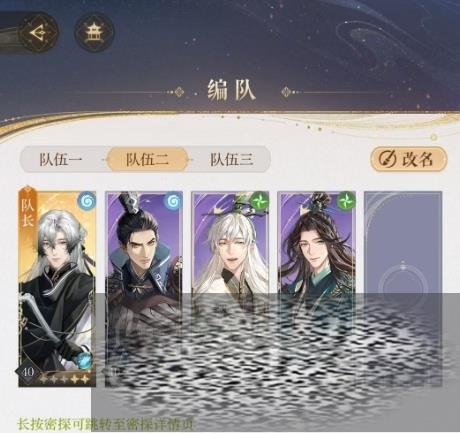Open the home pavilion icon
The width and height of the screenshot is (460, 433).
tap(94, 33)
